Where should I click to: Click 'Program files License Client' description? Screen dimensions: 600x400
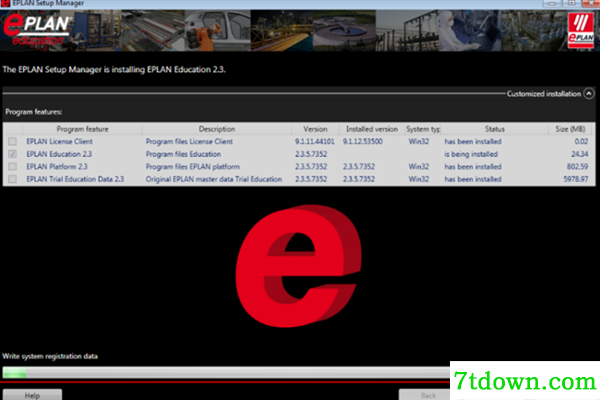189,141
